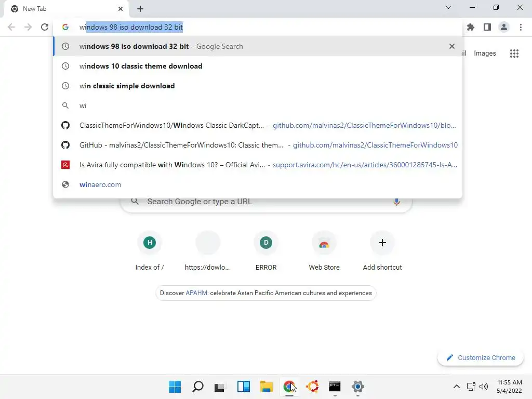Image resolution: width=532 pixels, height=399 pixels.
Task: Click the browser back arrow
Action: coord(11,27)
